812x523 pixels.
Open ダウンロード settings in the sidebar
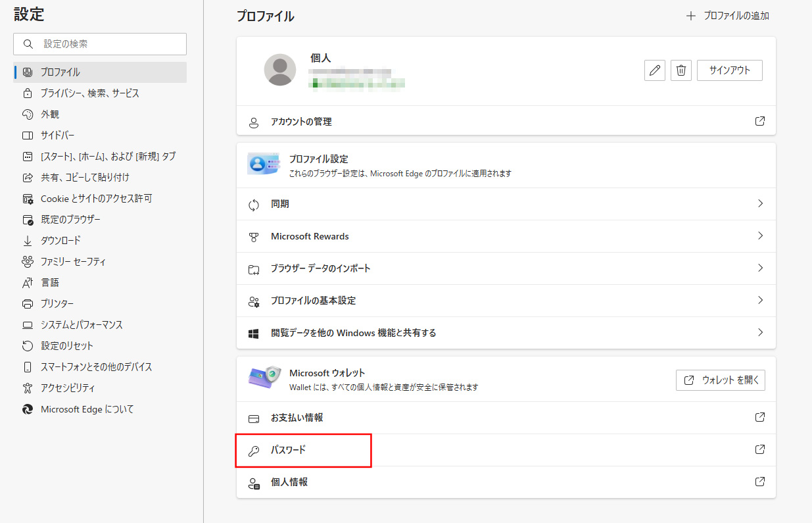tap(100, 241)
